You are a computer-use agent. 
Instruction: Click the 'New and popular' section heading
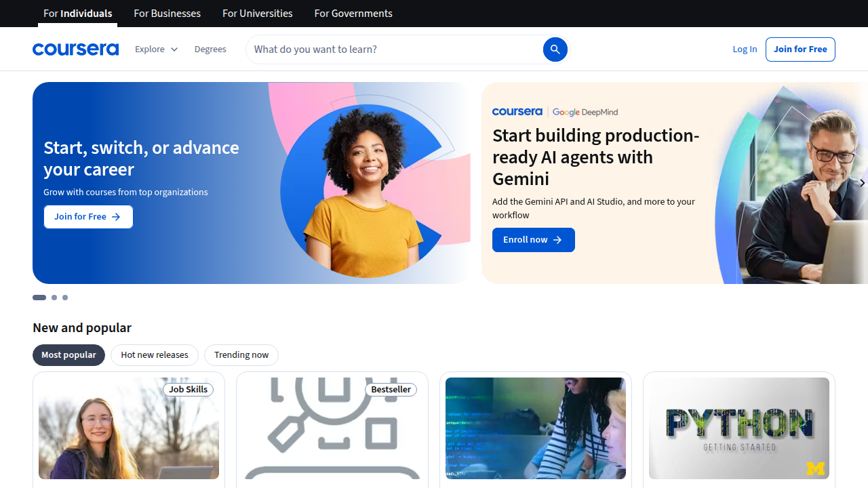click(82, 327)
